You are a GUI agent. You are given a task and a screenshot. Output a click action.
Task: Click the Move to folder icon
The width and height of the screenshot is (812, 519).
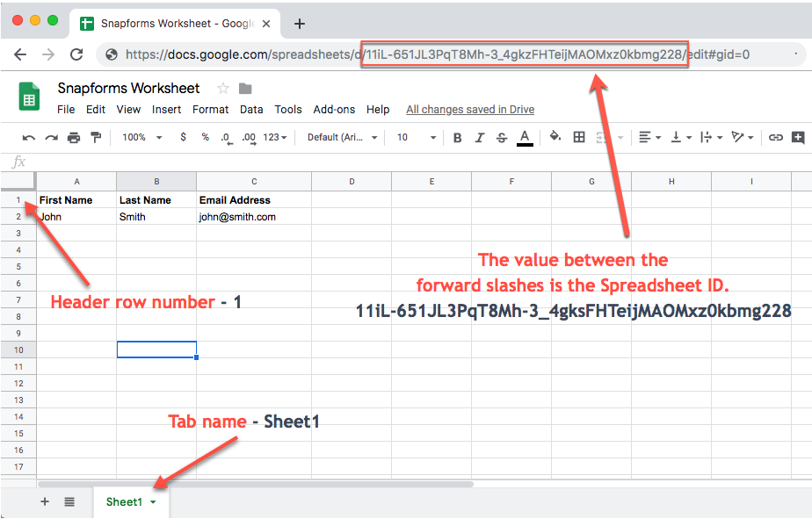pos(245,89)
